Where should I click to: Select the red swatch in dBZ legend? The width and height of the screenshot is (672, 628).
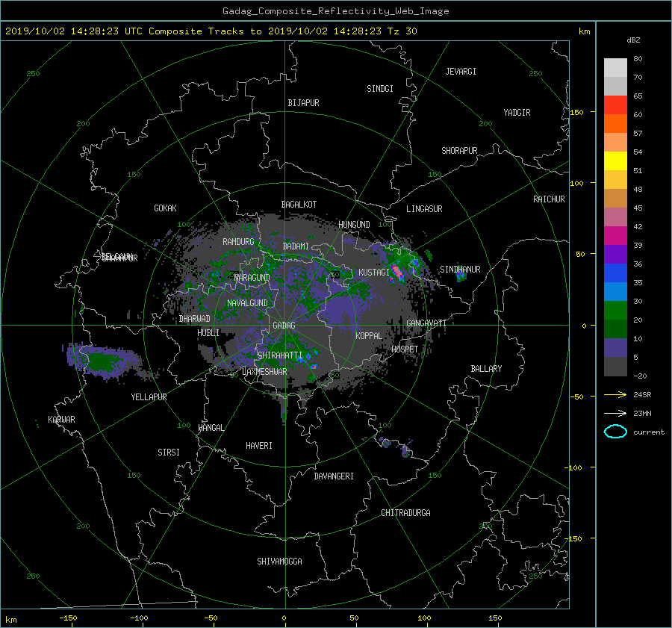(x=615, y=105)
